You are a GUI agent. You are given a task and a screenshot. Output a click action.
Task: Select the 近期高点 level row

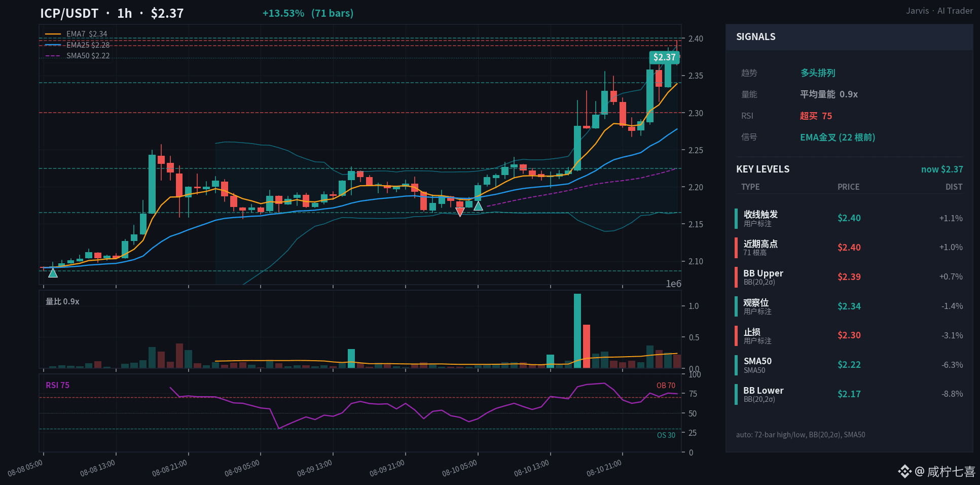coord(849,248)
